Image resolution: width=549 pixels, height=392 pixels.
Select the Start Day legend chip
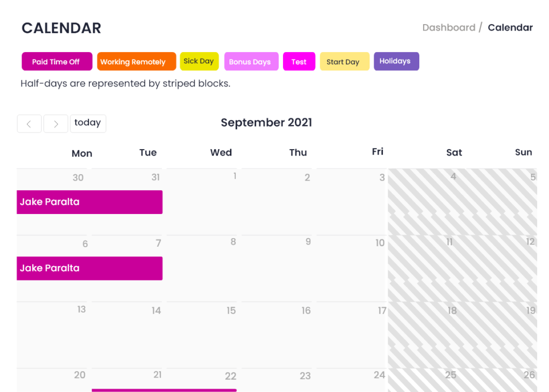344,61
